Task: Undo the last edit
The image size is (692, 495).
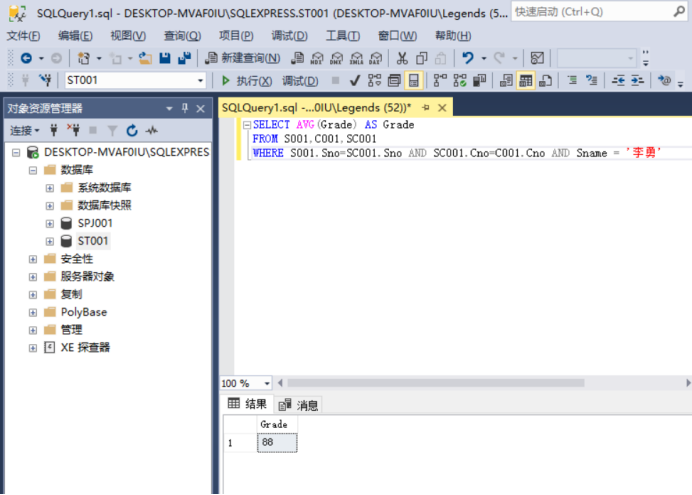Action: [468, 58]
